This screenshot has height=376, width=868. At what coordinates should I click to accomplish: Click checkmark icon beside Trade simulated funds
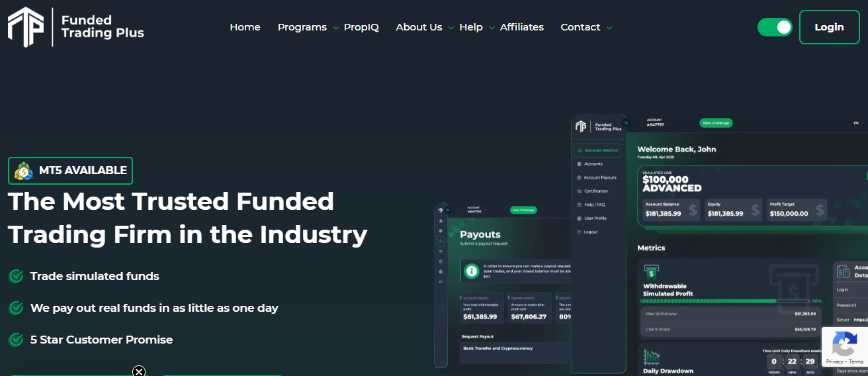(x=16, y=276)
